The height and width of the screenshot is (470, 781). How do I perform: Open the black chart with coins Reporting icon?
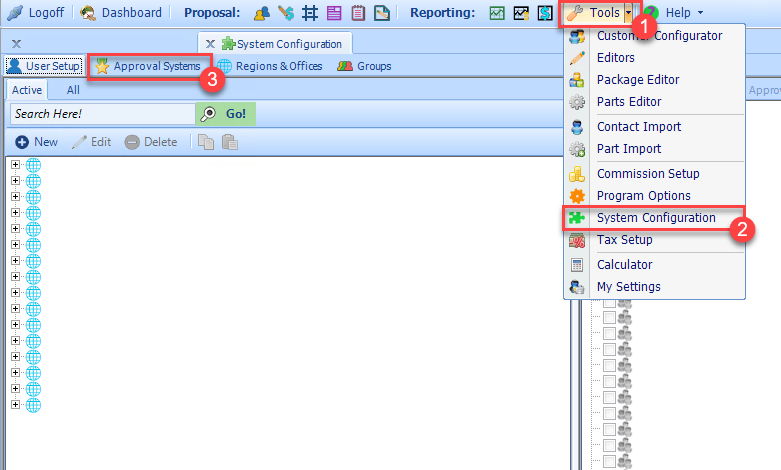[x=521, y=13]
